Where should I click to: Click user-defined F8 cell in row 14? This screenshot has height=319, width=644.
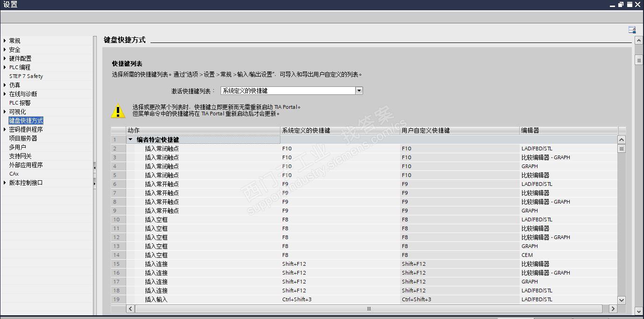point(459,255)
